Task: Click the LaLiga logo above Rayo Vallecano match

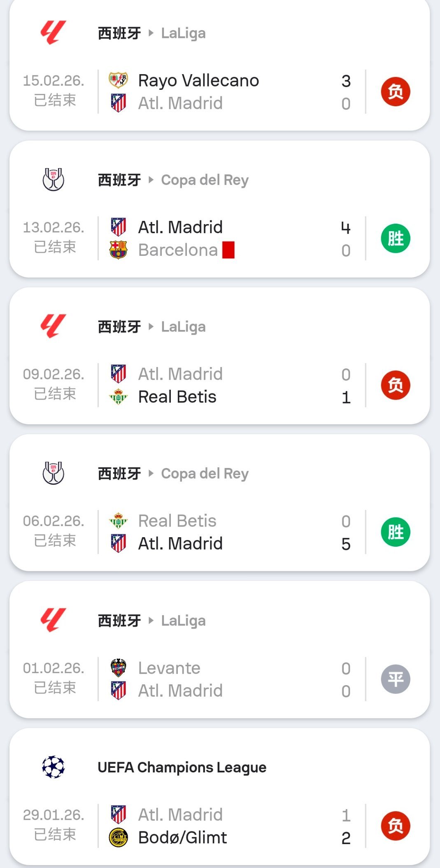Action: coord(53,33)
